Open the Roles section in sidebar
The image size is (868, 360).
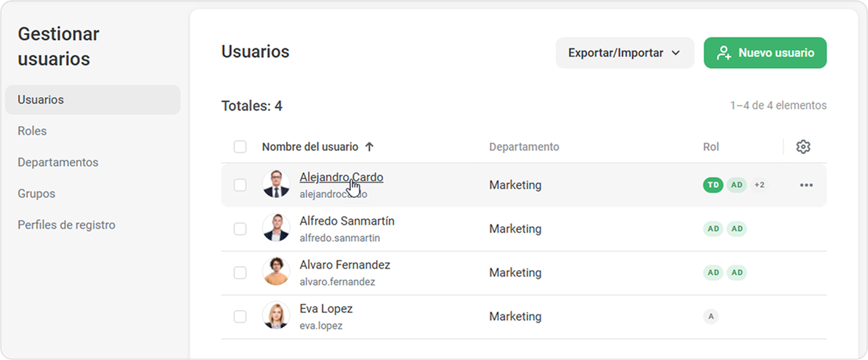(32, 131)
